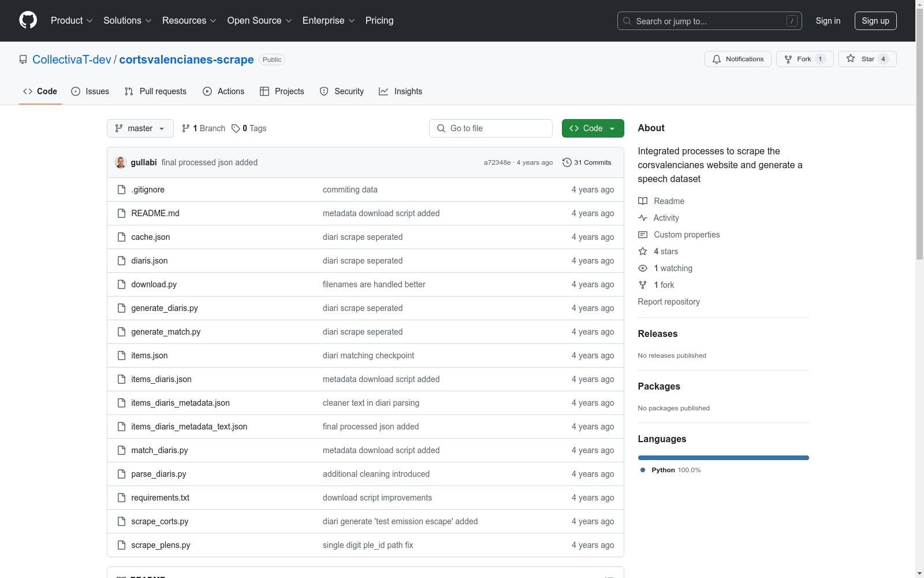This screenshot has width=924, height=578.
Task: Open the Actions tab
Action: 223,91
